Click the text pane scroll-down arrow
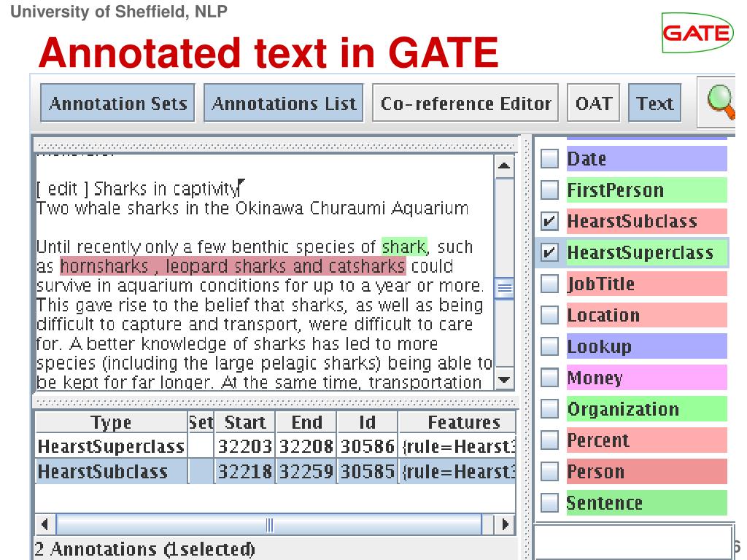The height and width of the screenshot is (560, 747). click(504, 379)
